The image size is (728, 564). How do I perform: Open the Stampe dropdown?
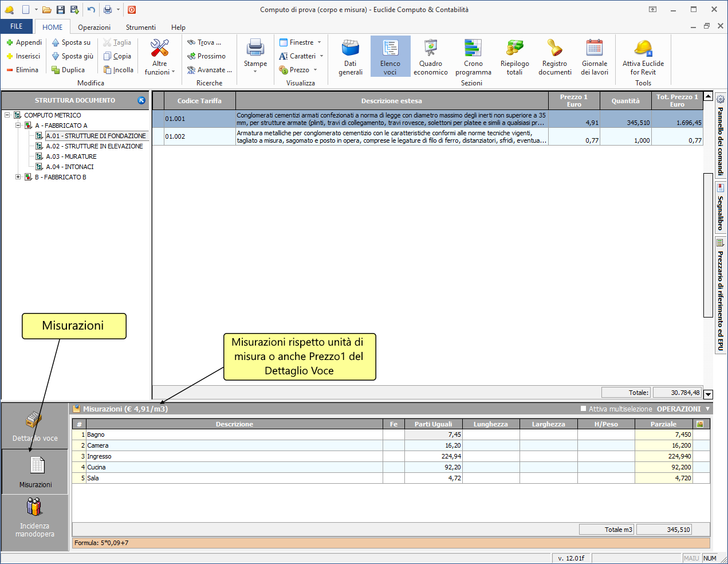[x=255, y=57]
